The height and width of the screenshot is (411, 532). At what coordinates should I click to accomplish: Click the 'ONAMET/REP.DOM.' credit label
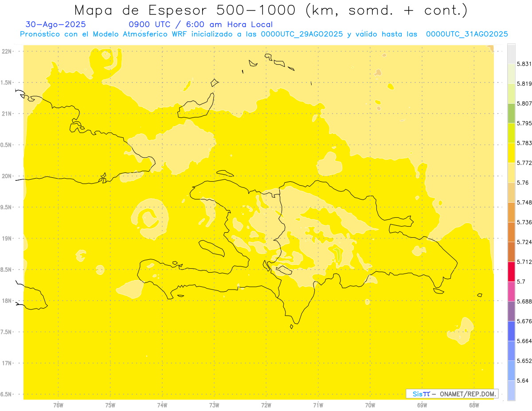click(x=467, y=394)
